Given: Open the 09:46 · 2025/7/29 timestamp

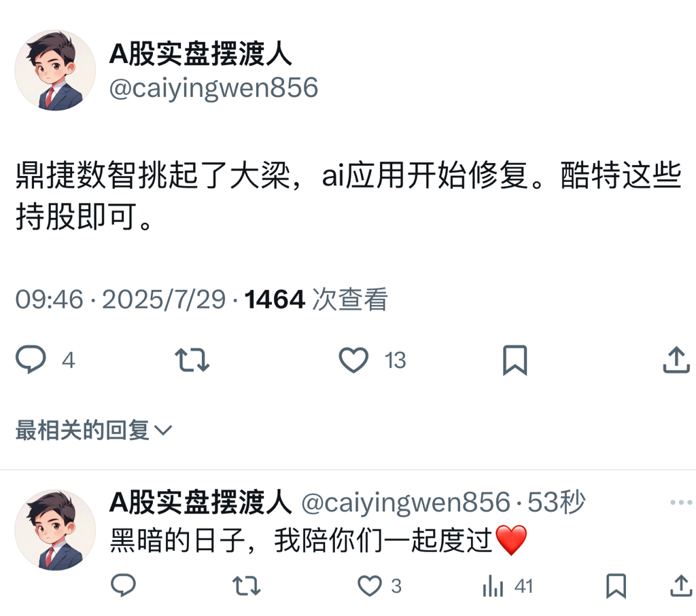Looking at the screenshot, I should [x=120, y=300].
